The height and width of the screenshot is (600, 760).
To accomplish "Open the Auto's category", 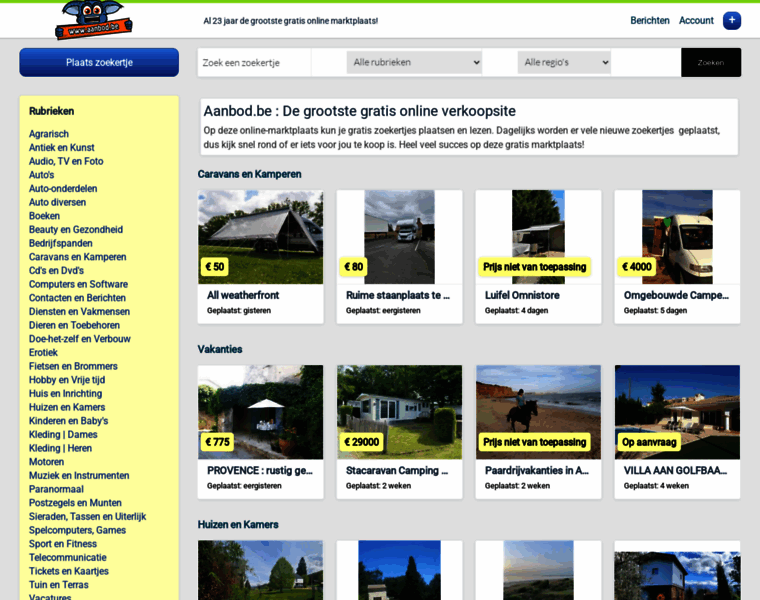I will coord(42,174).
